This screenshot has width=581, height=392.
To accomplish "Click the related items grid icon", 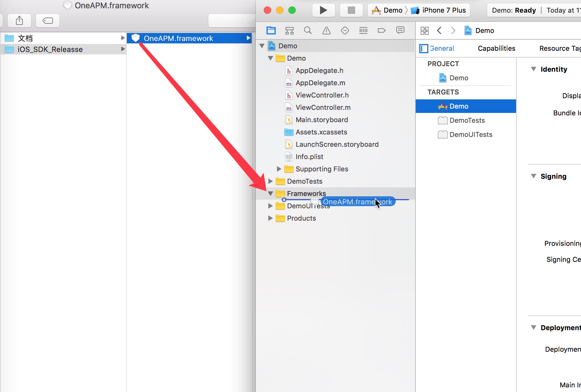I will (x=425, y=30).
